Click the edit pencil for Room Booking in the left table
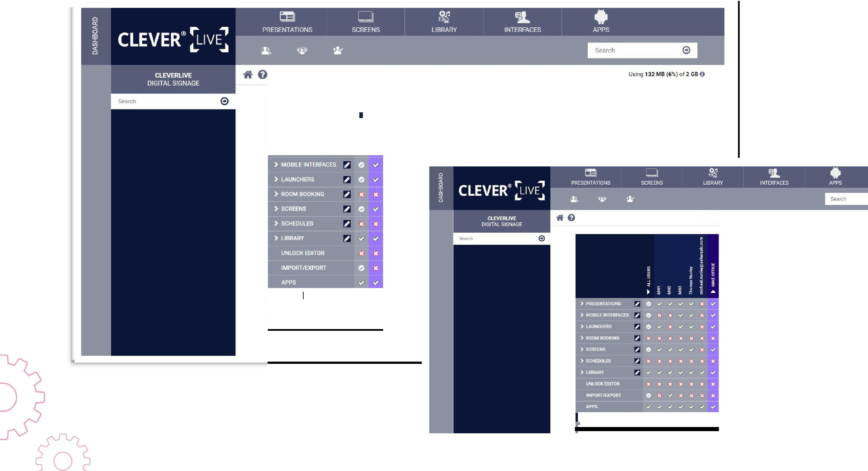Image resolution: width=868 pixels, height=471 pixels. pyautogui.click(x=347, y=194)
